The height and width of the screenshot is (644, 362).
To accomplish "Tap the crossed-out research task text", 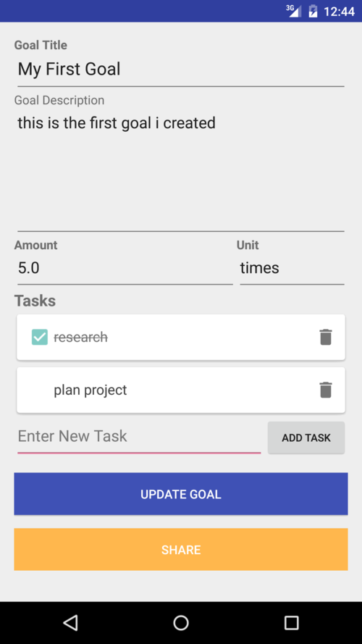I will click(x=81, y=337).
